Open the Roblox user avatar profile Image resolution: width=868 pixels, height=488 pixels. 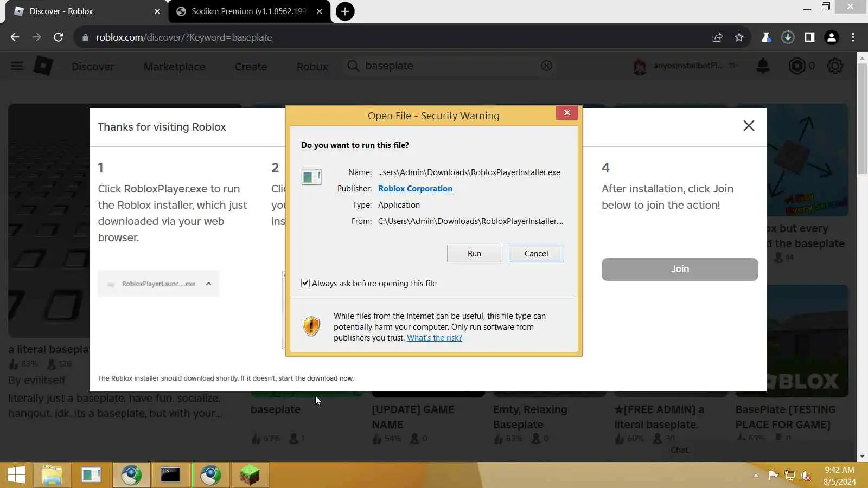[x=640, y=66]
